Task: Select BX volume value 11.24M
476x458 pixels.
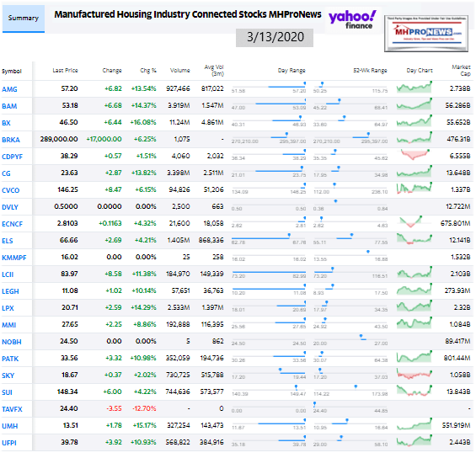Action: pos(179,123)
